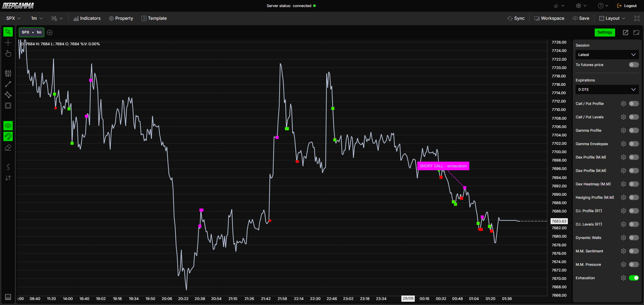Open the Property menu

(121, 18)
